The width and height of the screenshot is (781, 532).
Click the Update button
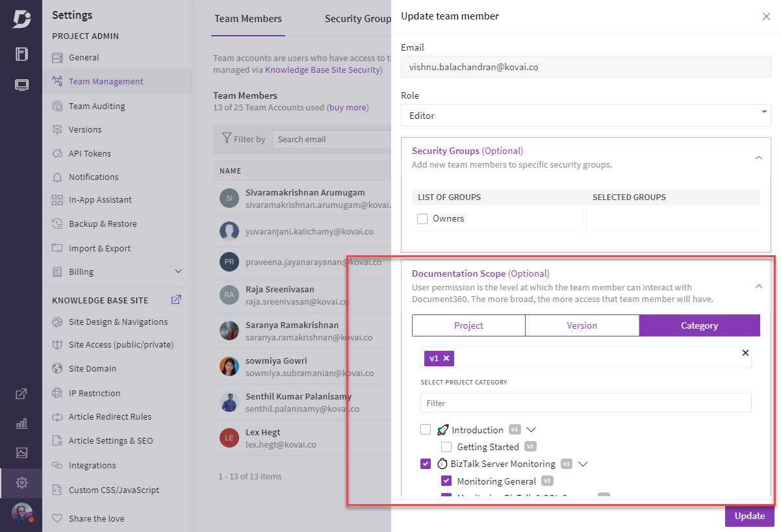[749, 516]
